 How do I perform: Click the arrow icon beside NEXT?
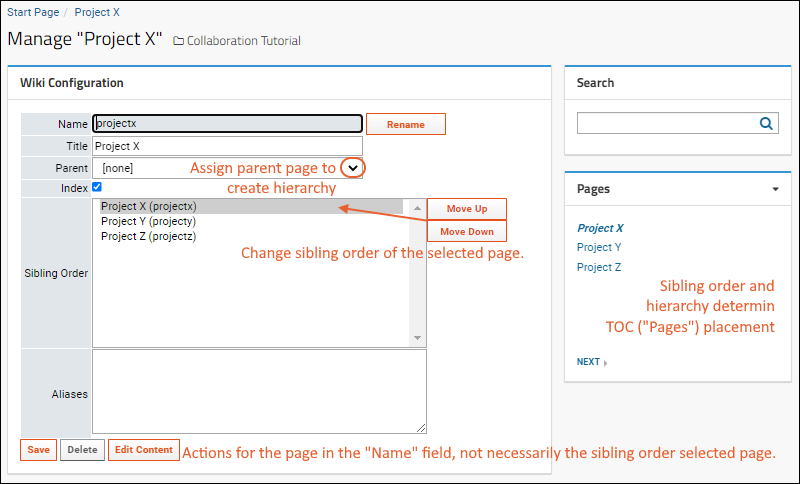pos(606,363)
